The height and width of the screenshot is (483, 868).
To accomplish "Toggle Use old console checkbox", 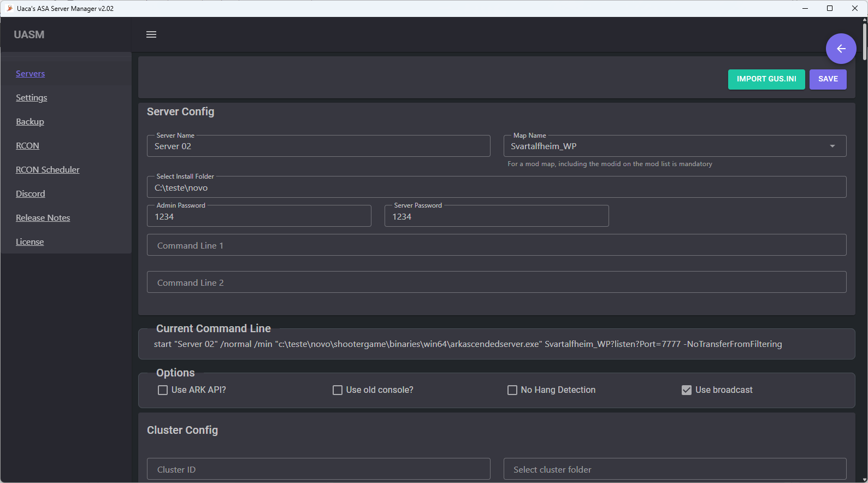I will (x=338, y=390).
